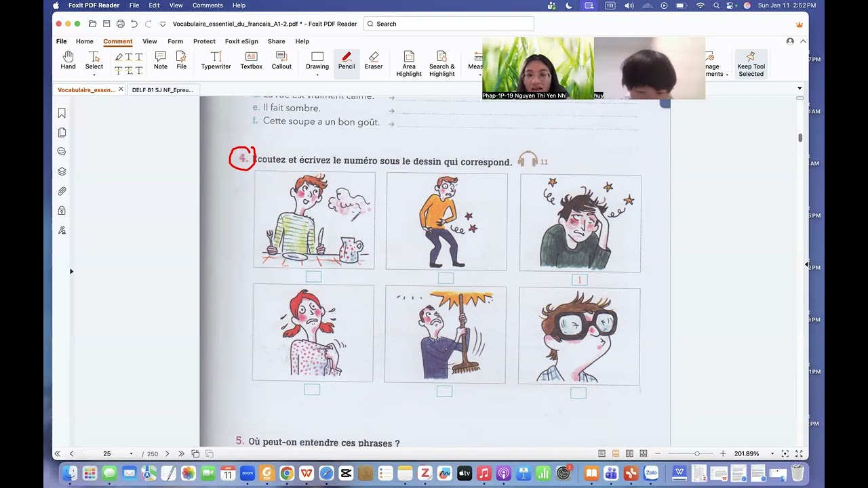The image size is (868, 488).
Task: Select continuous page view mode
Action: click(616, 453)
